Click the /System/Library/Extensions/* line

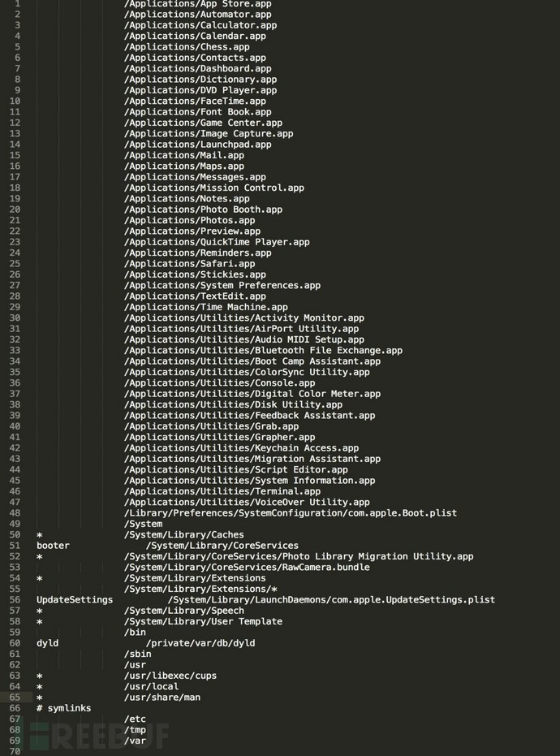point(200,589)
